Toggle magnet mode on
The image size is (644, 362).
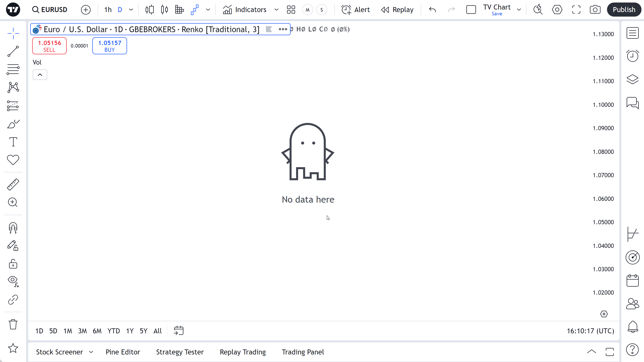coord(13,228)
